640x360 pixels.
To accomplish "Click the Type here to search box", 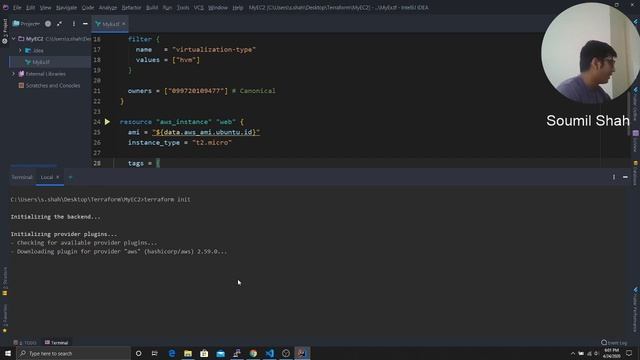I will 73,353.
